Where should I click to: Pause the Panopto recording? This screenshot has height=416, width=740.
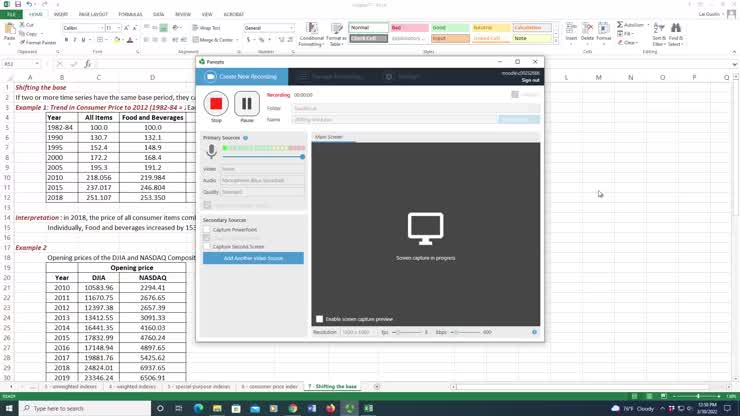(x=247, y=104)
